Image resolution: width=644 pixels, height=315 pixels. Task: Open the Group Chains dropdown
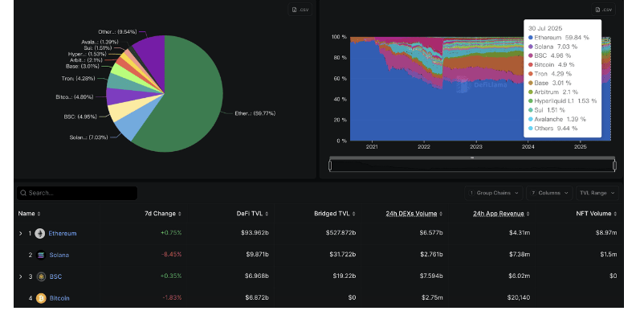[x=494, y=193]
